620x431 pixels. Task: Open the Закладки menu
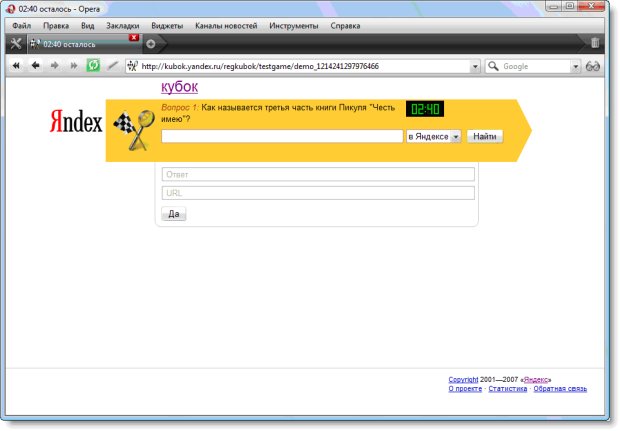pyautogui.click(x=123, y=26)
